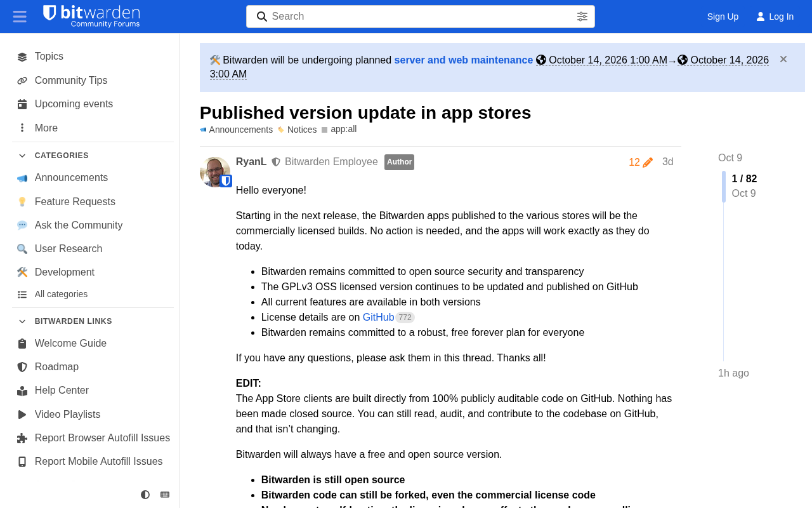Click the 3d post date link
812x508 pixels.
668,162
